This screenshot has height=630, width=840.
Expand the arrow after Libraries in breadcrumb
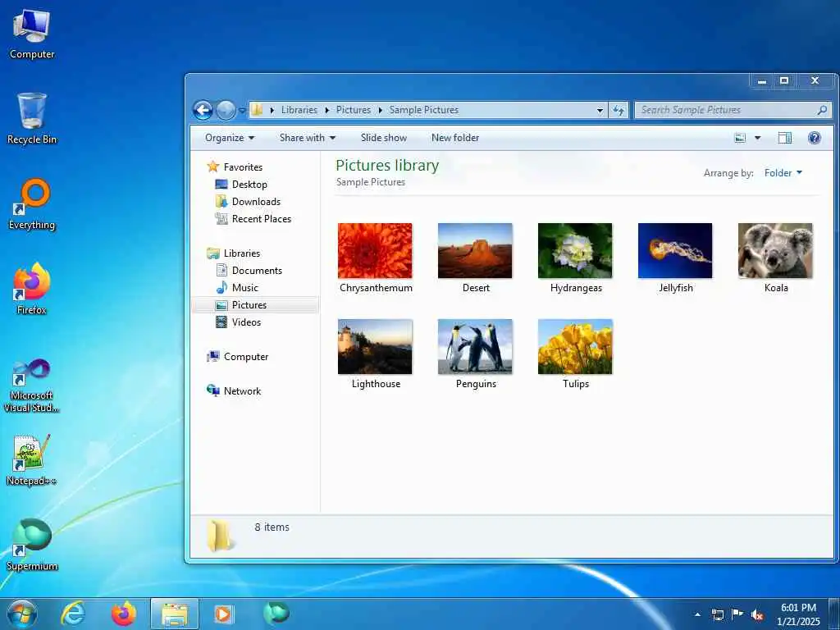click(326, 110)
